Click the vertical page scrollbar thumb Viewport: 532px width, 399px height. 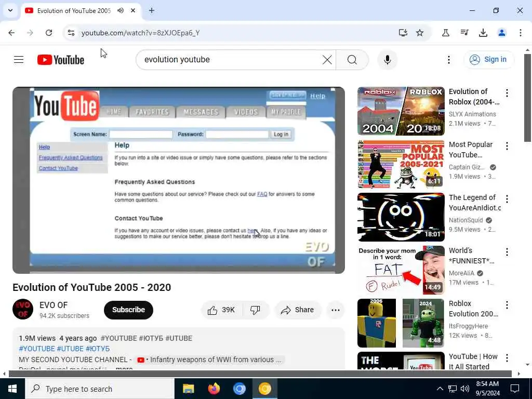coord(528,98)
